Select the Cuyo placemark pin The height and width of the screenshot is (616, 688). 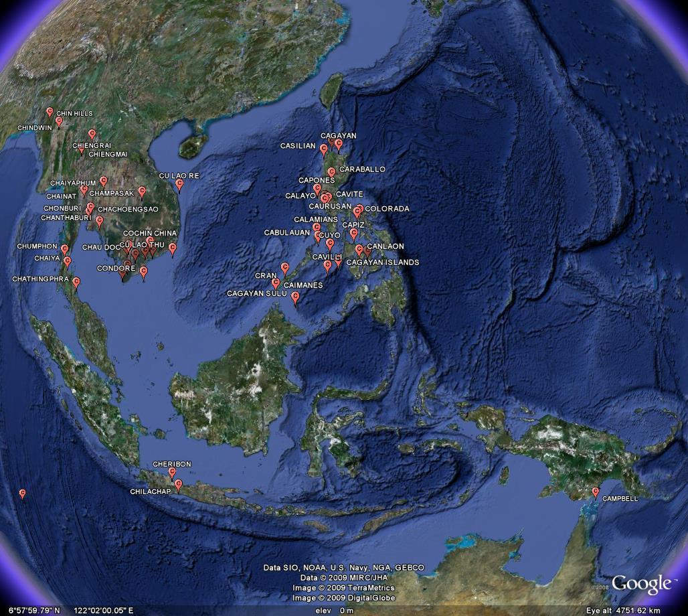[x=330, y=244]
